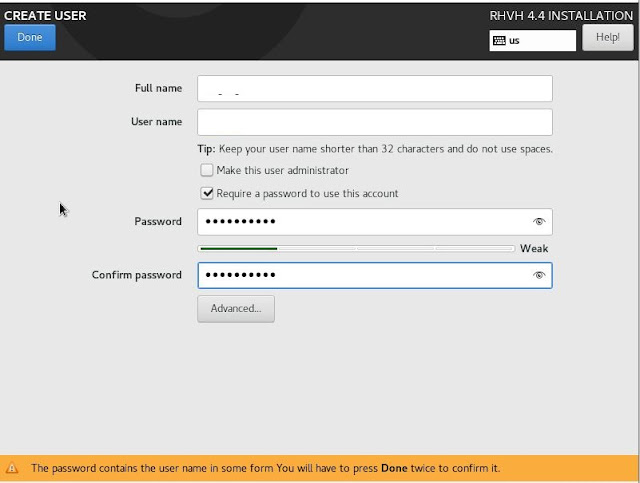This screenshot has width=640, height=483.
Task: Enable Make this user administrator checkbox
Action: coord(207,170)
